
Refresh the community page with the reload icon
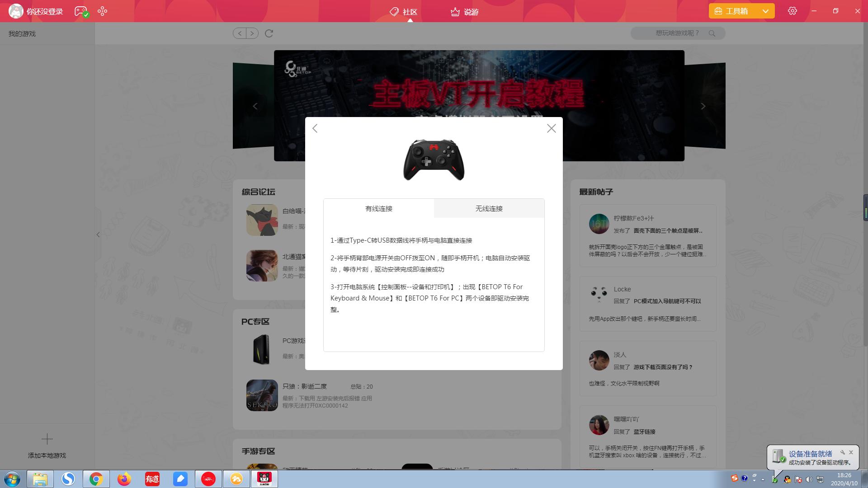(269, 33)
